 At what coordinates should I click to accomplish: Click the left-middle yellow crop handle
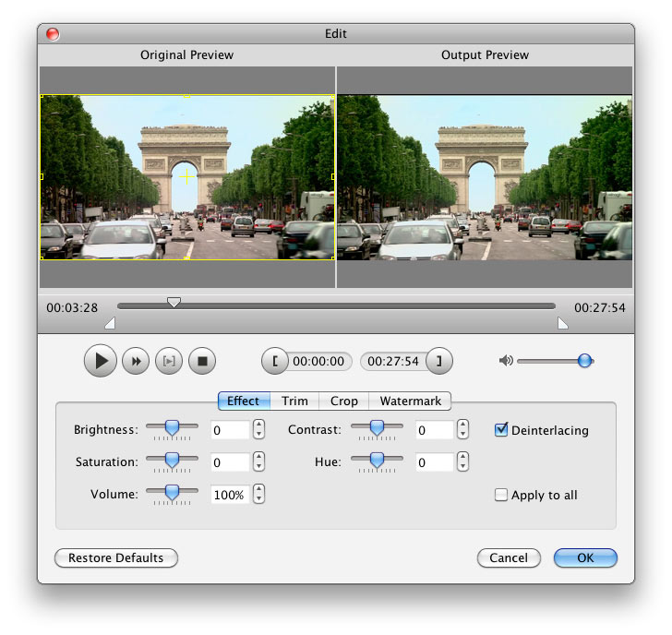42,176
